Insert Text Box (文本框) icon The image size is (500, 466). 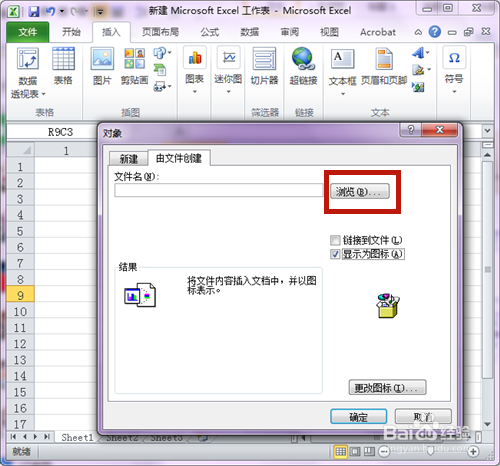[342, 59]
